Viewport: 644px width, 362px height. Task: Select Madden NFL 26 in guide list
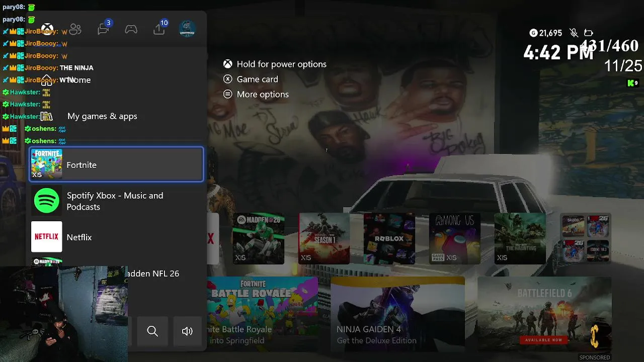click(117, 273)
